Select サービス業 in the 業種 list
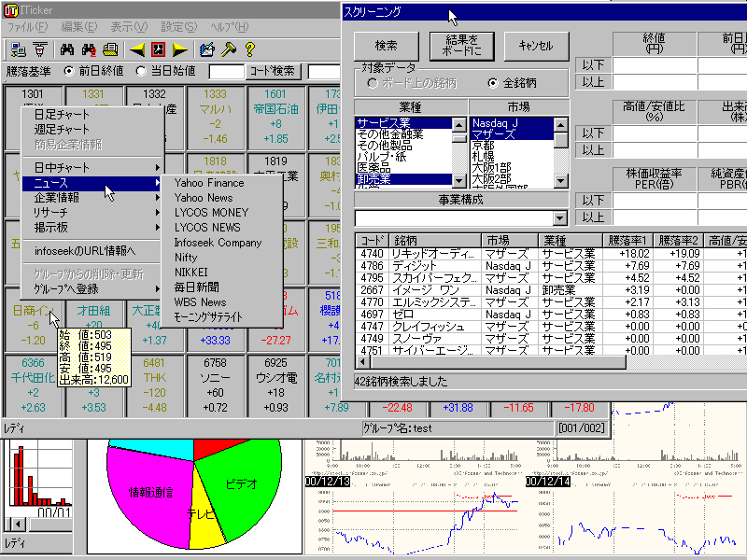747x560 pixels. pos(403,123)
